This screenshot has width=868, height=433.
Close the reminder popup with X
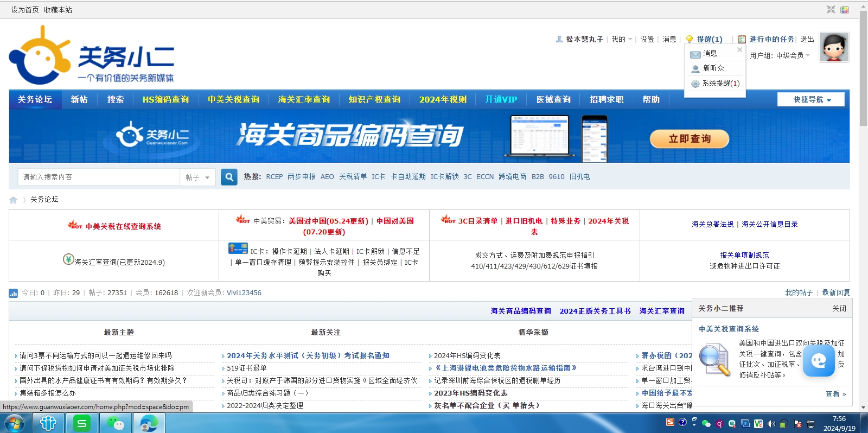pyautogui.click(x=739, y=49)
